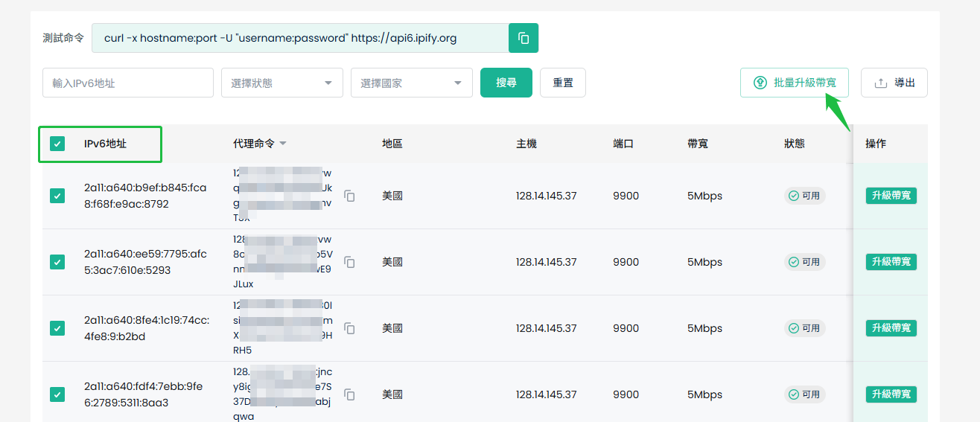The width and height of the screenshot is (980, 422).
Task: Click the test command text box
Action: (300, 38)
